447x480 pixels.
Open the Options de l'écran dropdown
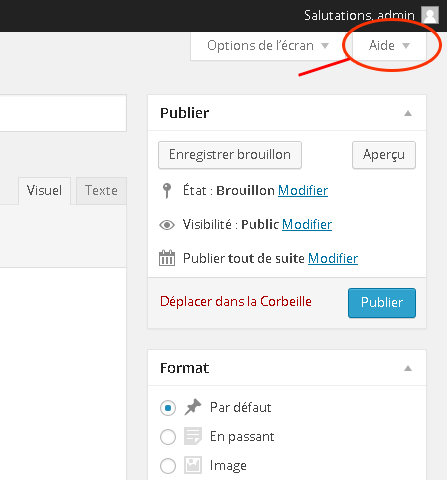[268, 46]
